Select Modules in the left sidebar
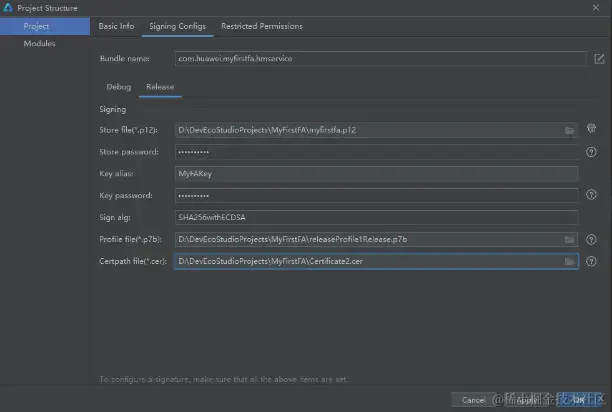The width and height of the screenshot is (612, 412). [x=40, y=44]
